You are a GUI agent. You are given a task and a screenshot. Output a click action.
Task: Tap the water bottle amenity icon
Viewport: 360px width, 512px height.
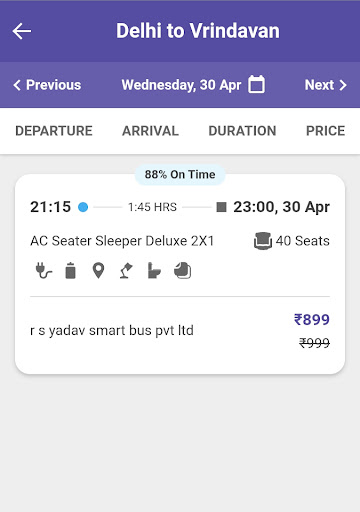tap(70, 270)
